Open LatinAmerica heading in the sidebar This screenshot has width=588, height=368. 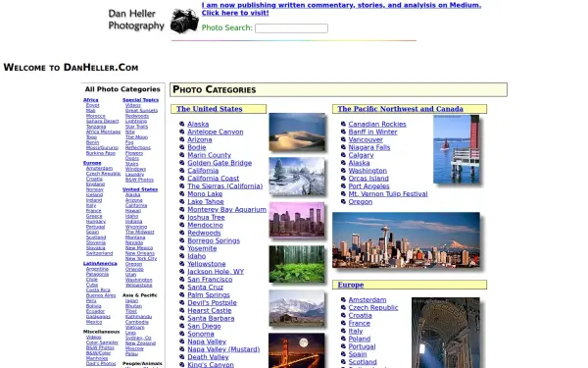click(x=100, y=264)
